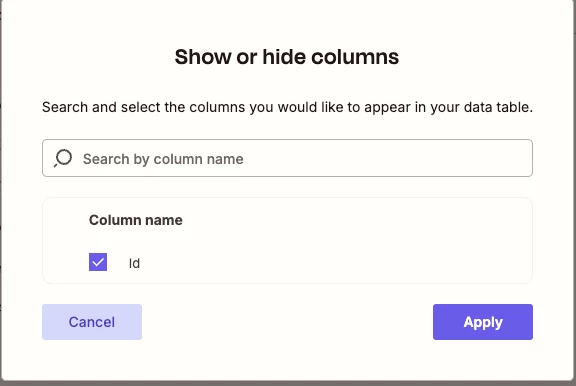
Task: Select the Id column label
Action: [134, 263]
